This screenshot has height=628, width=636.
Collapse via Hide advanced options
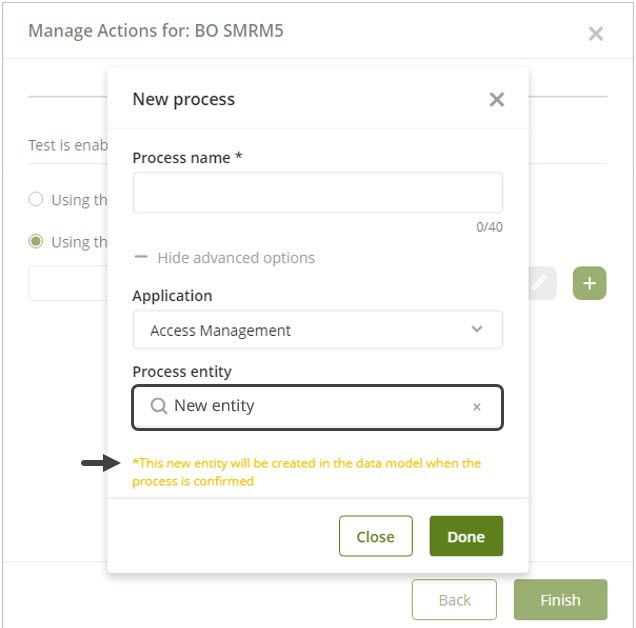pyautogui.click(x=235, y=258)
